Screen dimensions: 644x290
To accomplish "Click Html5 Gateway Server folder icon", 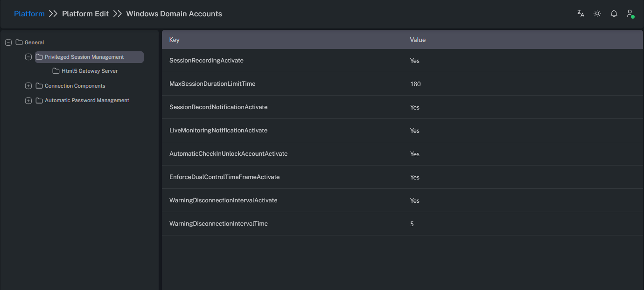I will coord(56,71).
